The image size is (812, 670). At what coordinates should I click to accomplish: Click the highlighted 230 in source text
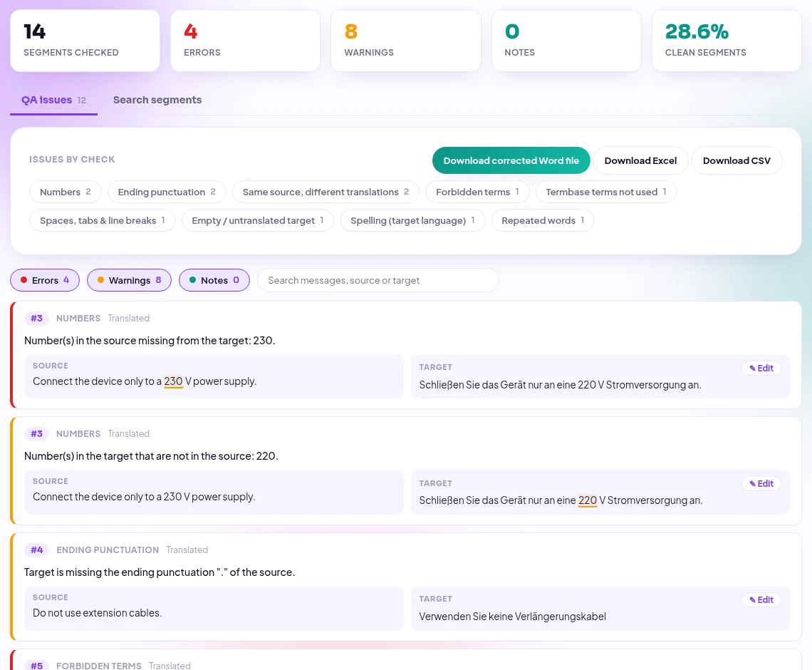coord(174,381)
